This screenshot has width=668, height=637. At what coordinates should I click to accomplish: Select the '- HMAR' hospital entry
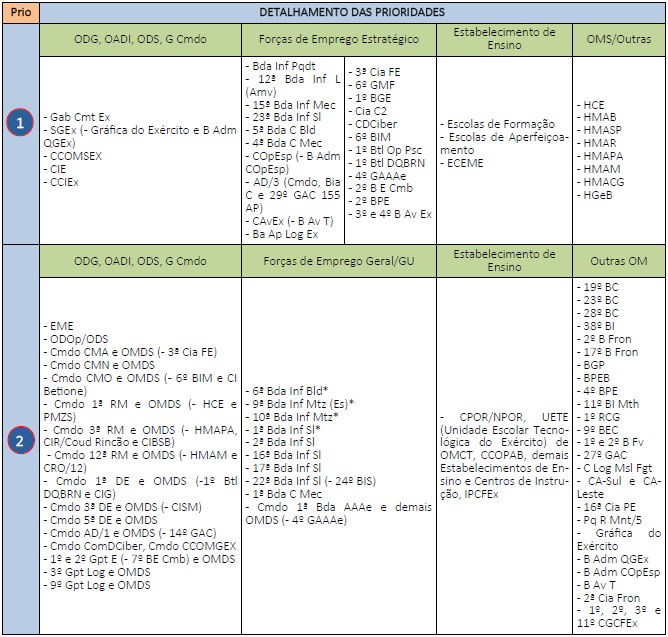[597, 143]
